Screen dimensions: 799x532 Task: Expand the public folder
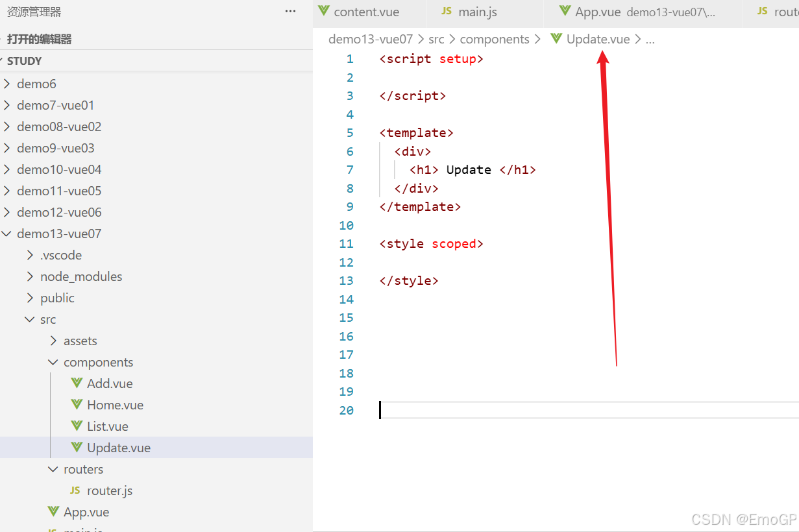coord(31,298)
